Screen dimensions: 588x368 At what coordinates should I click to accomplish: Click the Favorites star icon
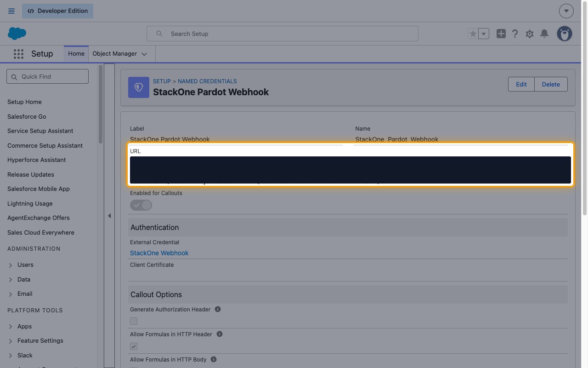pos(473,34)
